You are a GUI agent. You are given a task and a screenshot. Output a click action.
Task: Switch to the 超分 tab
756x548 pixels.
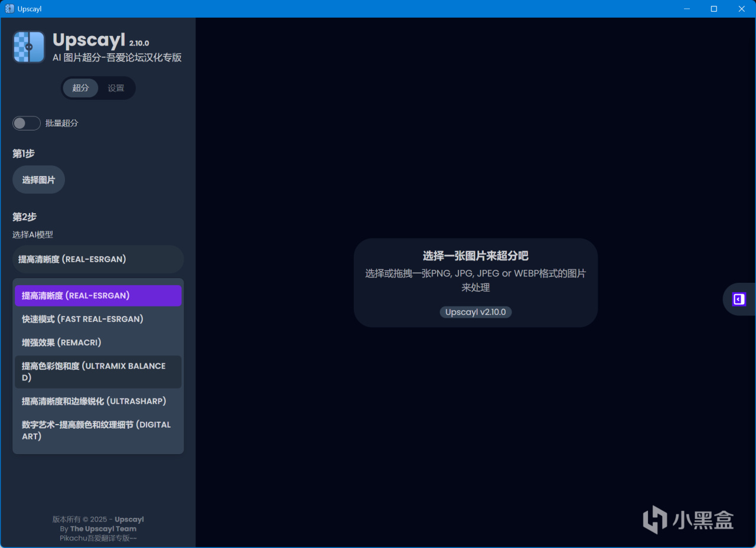point(80,88)
